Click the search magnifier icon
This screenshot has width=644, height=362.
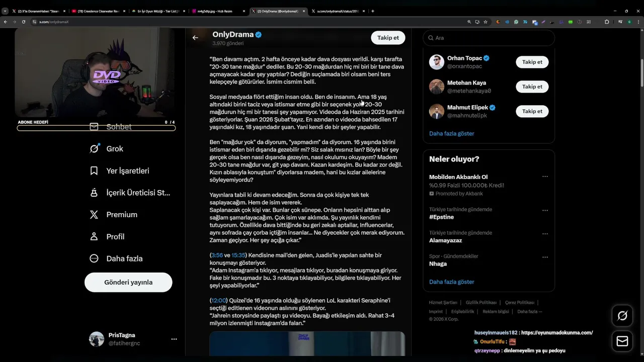(431, 38)
